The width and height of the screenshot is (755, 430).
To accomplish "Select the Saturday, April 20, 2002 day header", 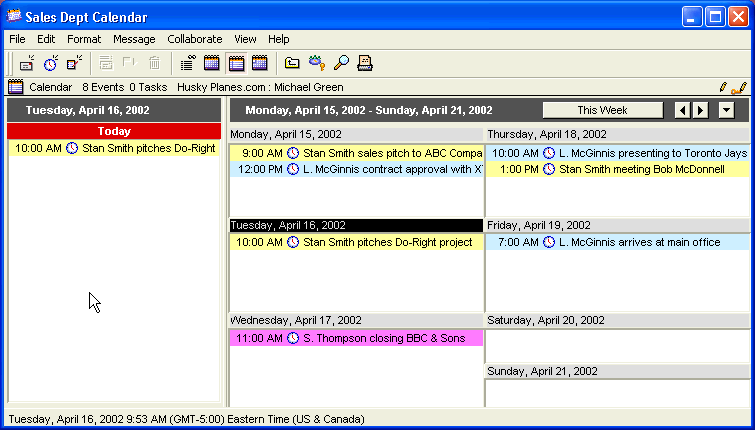I will coord(618,320).
